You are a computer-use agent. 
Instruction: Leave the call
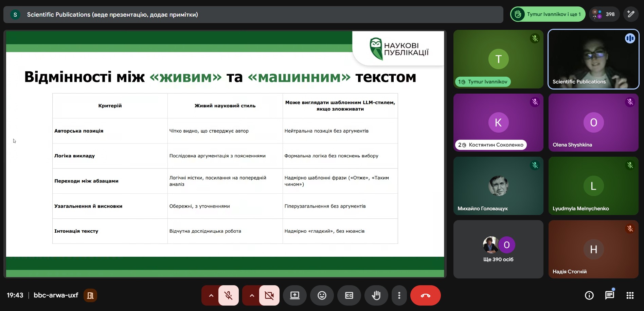425,295
